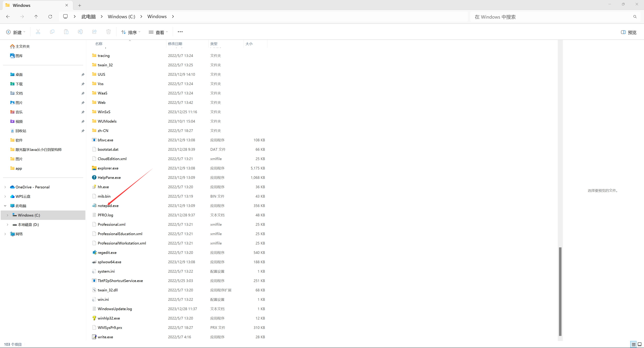Click the Cut scissors icon
Screen dimensions: 644x348
click(38, 32)
